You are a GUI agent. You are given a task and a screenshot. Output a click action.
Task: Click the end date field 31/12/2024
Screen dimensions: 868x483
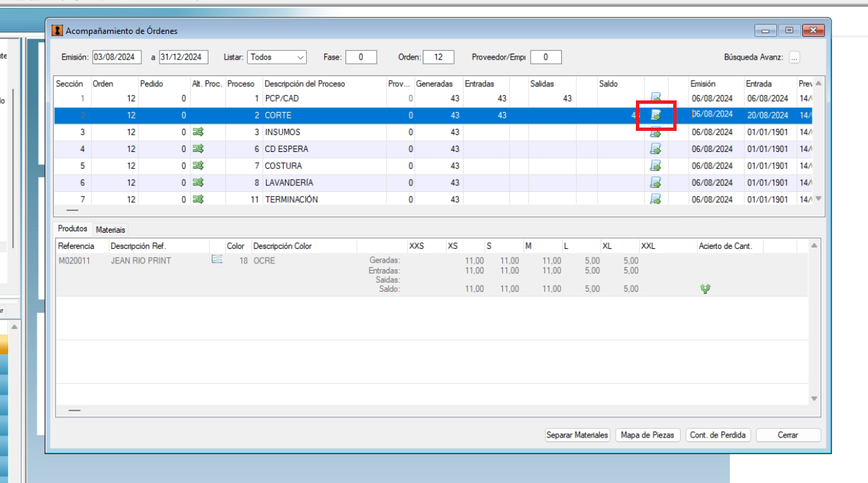(x=184, y=58)
